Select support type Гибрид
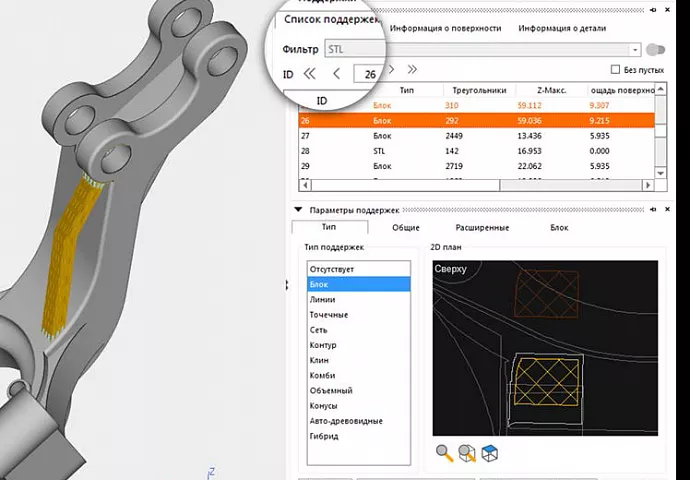 coord(359,436)
